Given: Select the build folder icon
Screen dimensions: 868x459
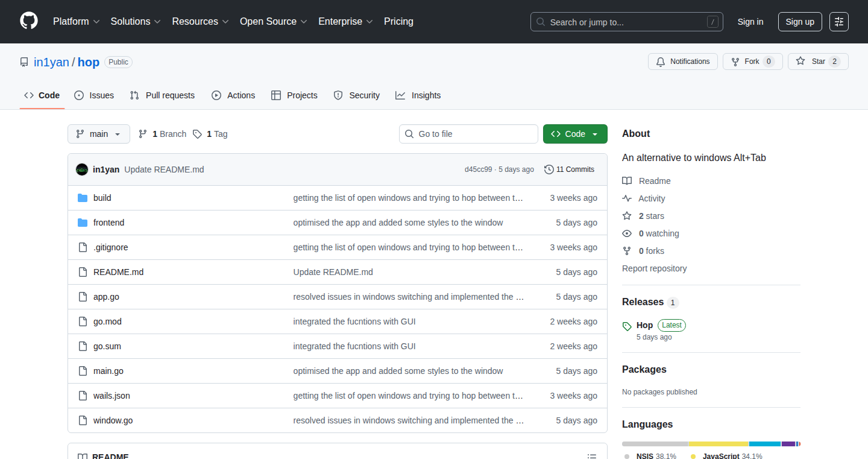Looking at the screenshot, I should 83,198.
